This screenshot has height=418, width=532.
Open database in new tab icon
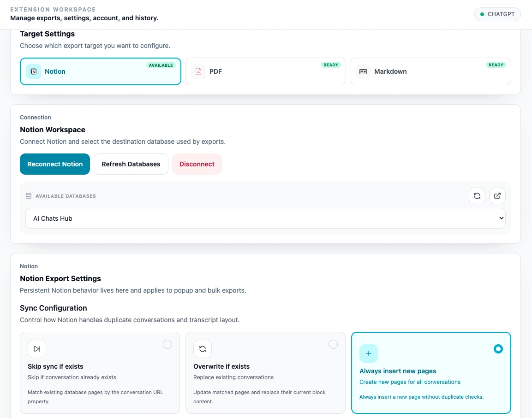(x=497, y=196)
